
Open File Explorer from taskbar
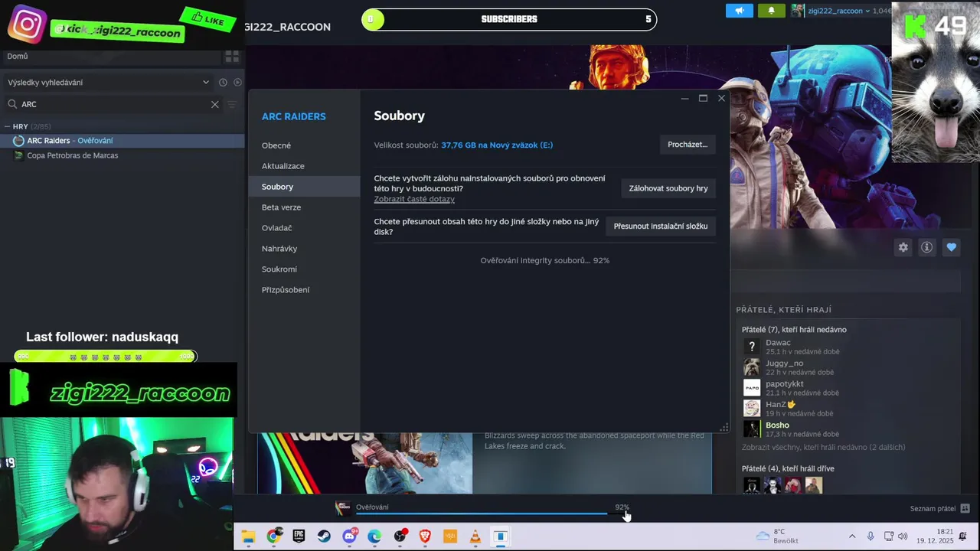248,536
